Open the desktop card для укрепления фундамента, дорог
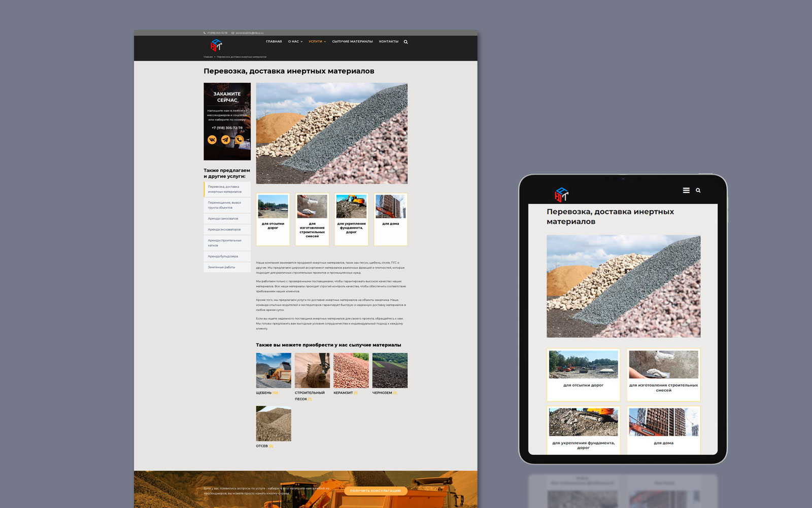Viewport: 812px width, 508px height. click(x=351, y=219)
